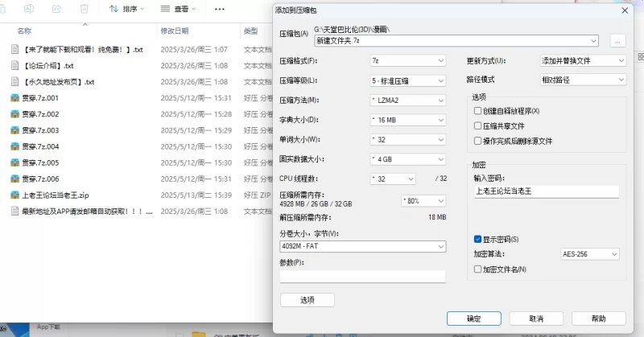Click the delete trash icon in Explorer

tap(85, 9)
